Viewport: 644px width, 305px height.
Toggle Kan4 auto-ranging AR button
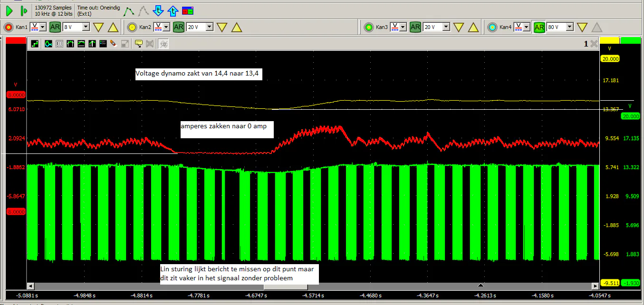[x=539, y=27]
